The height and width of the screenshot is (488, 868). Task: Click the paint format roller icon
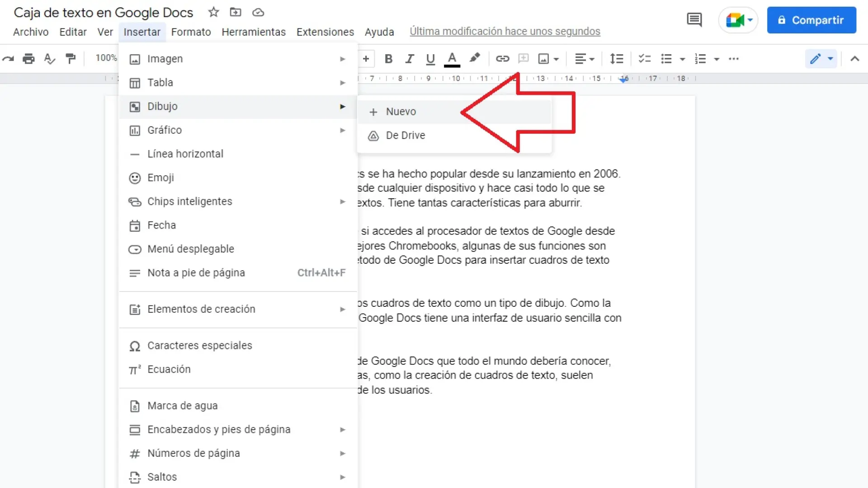click(71, 59)
